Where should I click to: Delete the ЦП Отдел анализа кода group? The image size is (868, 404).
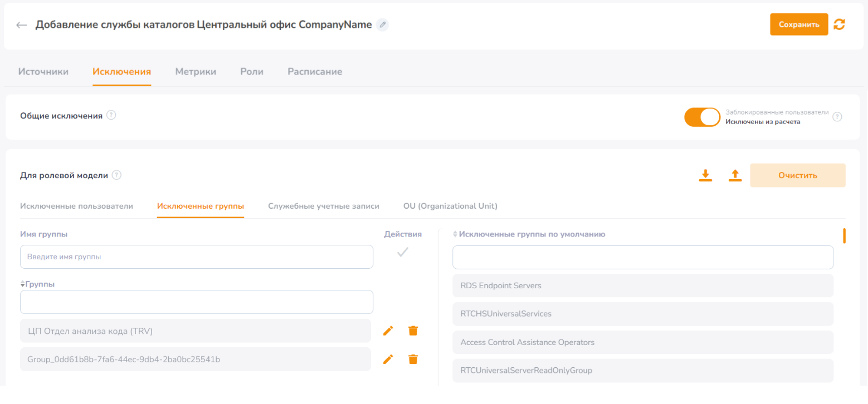(413, 331)
